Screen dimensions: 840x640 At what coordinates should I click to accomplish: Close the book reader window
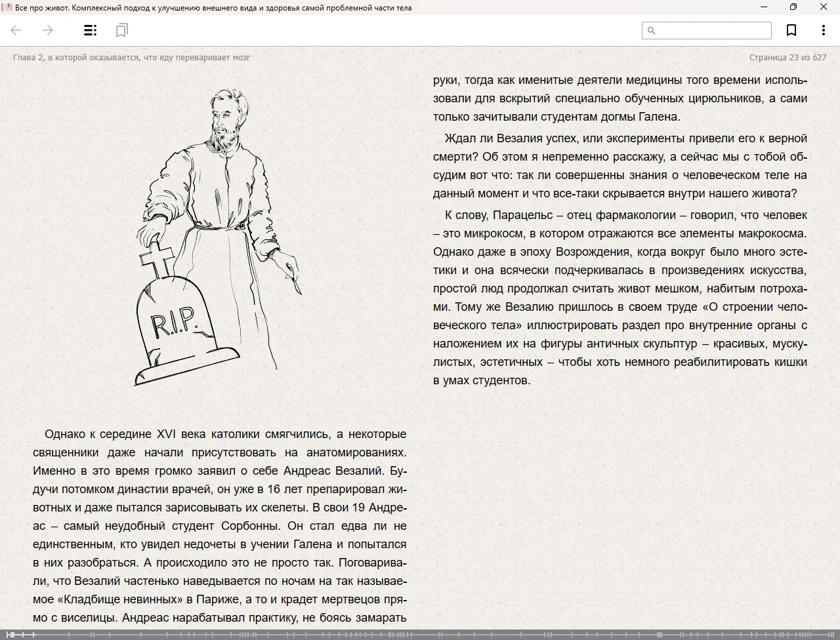click(823, 7)
